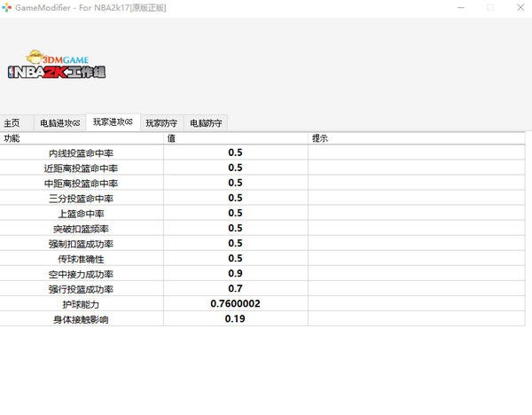Screen dimensions: 532x415
Task: Select the 内线投篮命中率 row label
Action: click(x=81, y=153)
